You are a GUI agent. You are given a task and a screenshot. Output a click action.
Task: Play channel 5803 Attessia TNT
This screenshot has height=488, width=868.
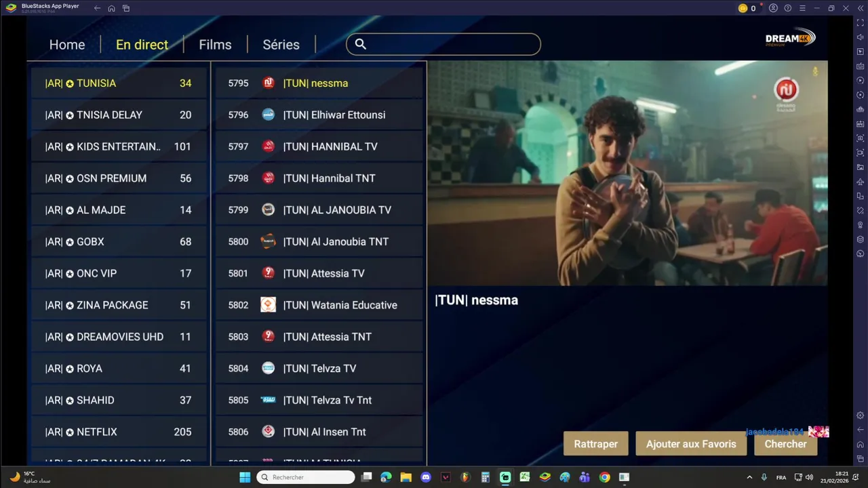(x=319, y=337)
